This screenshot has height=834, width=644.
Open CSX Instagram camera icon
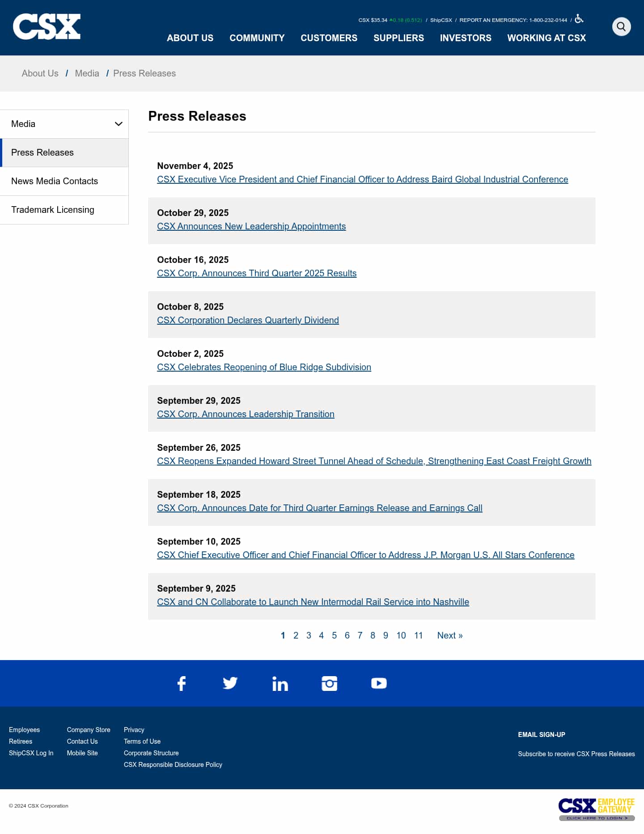click(x=330, y=683)
